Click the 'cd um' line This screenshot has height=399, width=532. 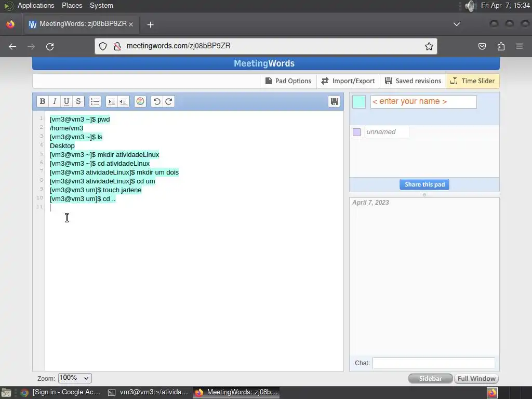[102, 181]
